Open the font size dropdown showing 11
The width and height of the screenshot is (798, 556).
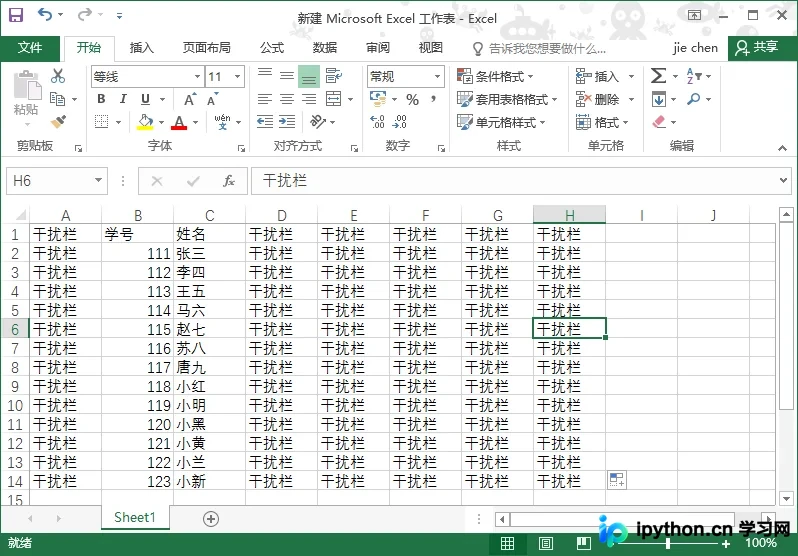[x=237, y=77]
